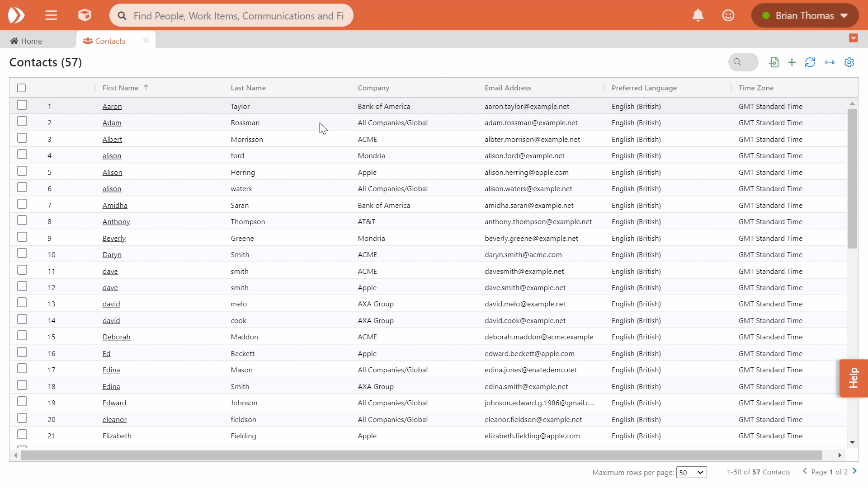Click the global search input field

[238, 16]
